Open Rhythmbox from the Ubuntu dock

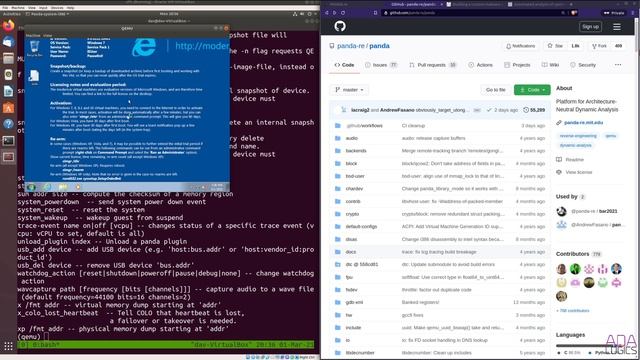pyautogui.click(x=8, y=75)
